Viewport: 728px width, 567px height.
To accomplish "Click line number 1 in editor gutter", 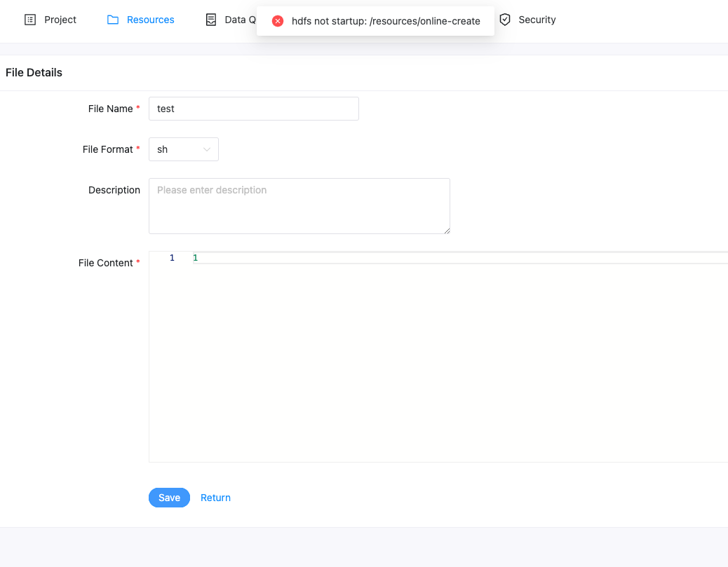I will point(172,258).
